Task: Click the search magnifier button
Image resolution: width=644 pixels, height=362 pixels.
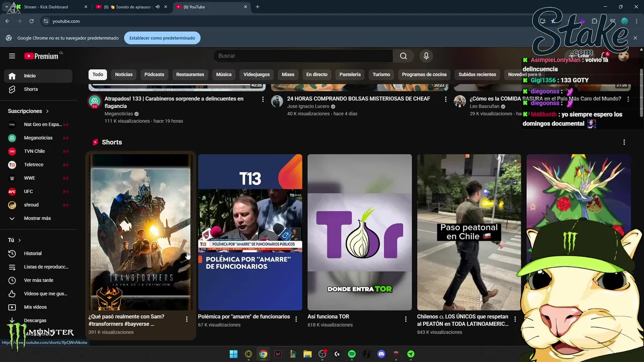Action: tap(403, 56)
